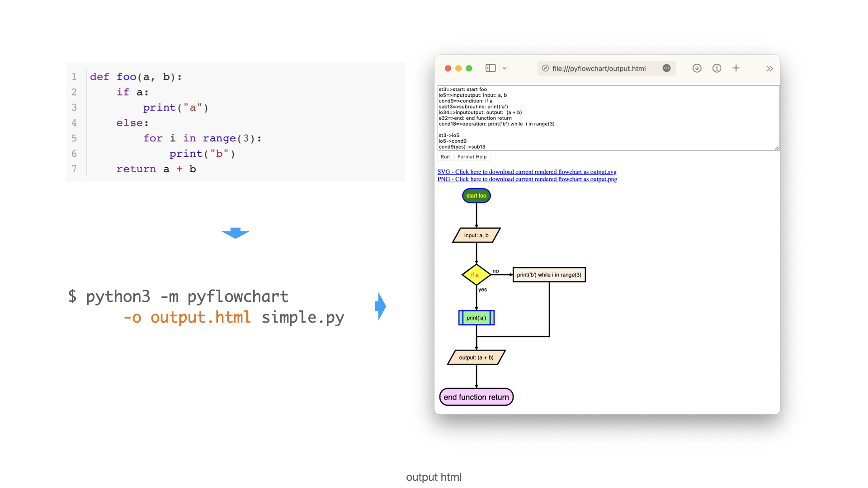868x488 pixels.
Task: Open the sidebar dropdown chevron
Action: pyautogui.click(x=505, y=68)
